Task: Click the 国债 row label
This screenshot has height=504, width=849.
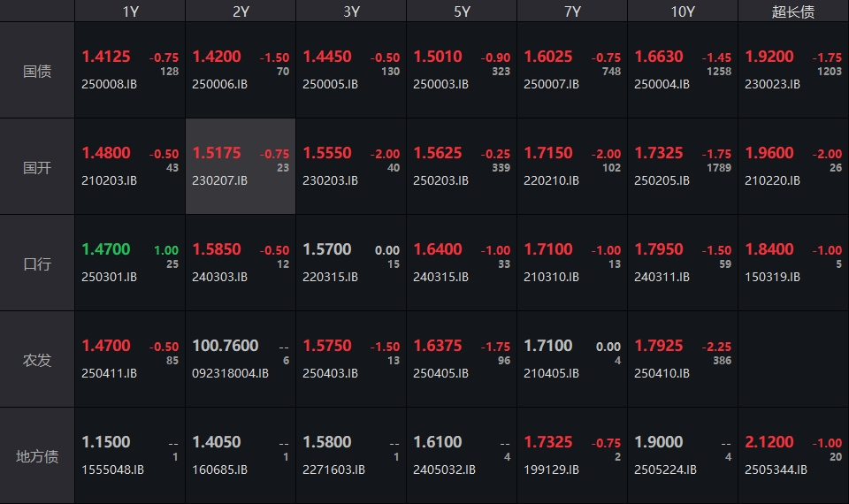Action: (37, 71)
